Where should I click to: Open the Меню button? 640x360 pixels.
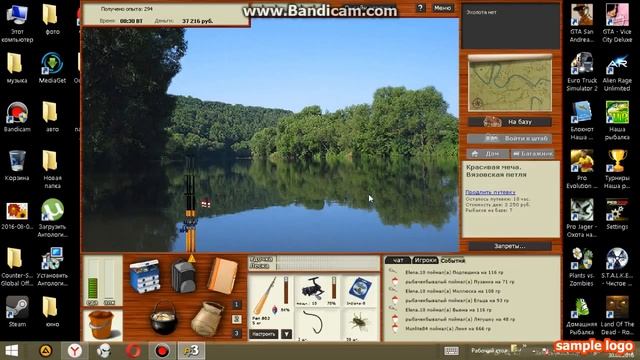[442, 8]
